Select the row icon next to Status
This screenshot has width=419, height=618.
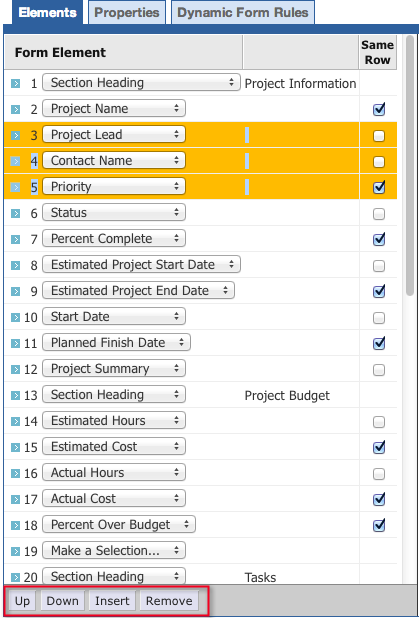[x=15, y=214]
